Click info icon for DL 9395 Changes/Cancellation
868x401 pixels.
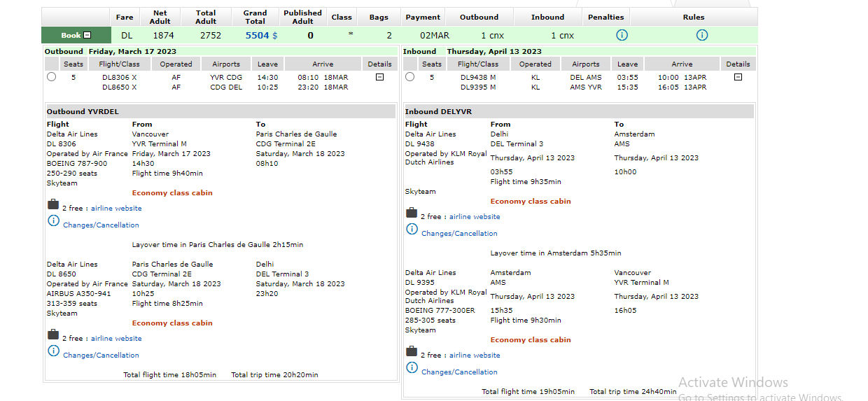point(412,368)
